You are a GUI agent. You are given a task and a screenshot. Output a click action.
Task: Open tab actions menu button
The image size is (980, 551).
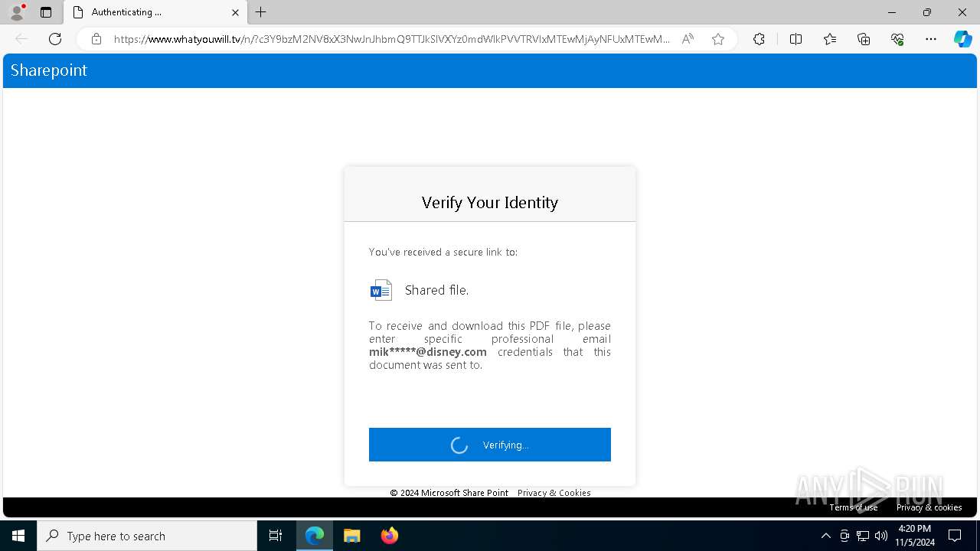[x=46, y=12]
